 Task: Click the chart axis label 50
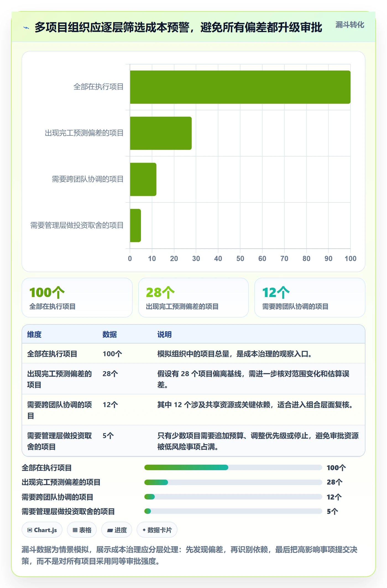[240, 259]
